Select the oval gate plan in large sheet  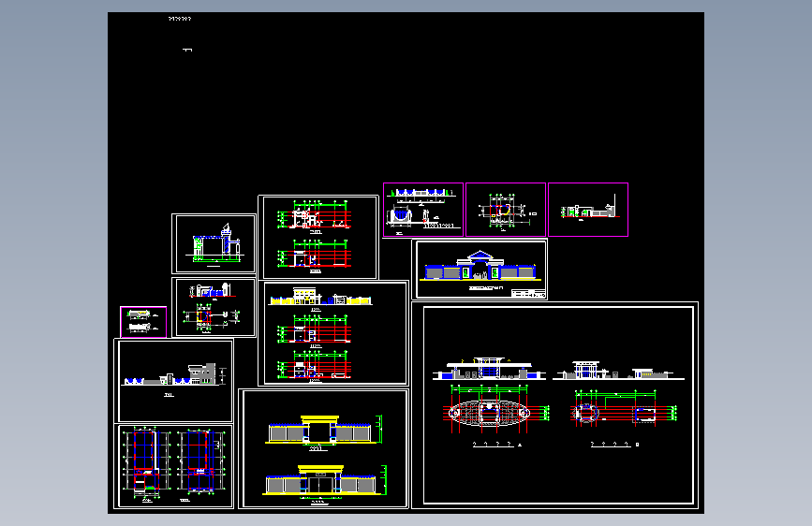click(x=490, y=412)
